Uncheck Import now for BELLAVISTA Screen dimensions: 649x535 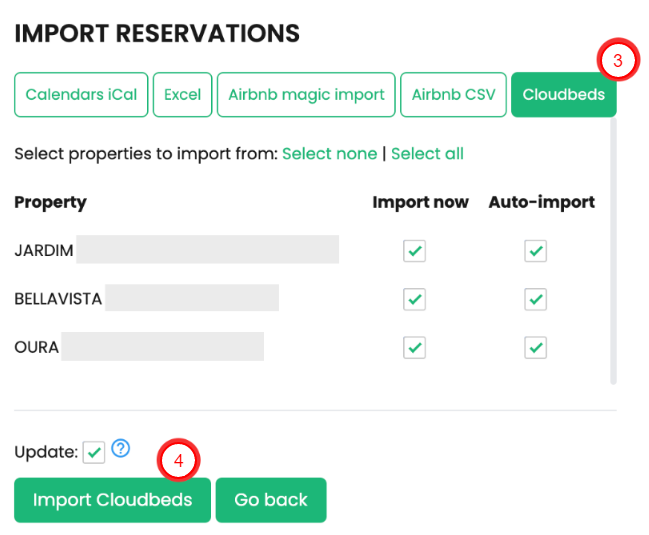coord(415,299)
